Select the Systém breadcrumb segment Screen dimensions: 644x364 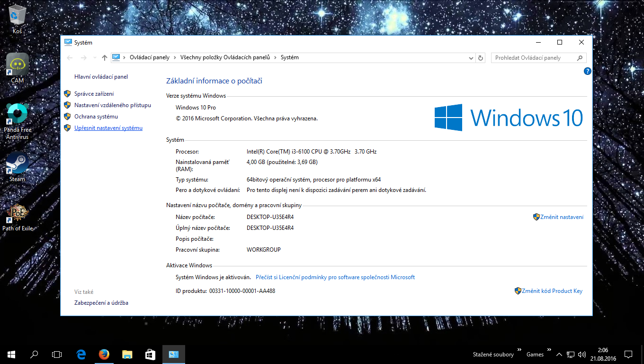[290, 57]
